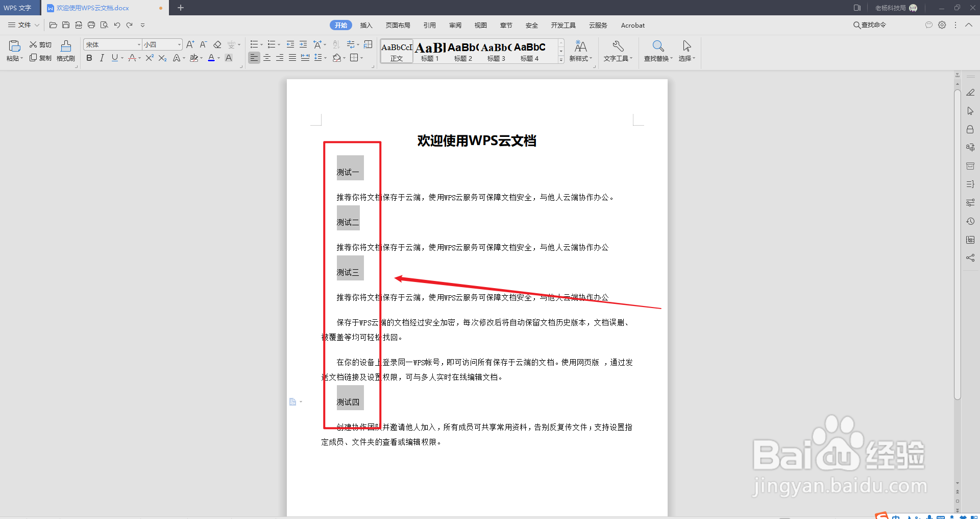Click the font color A swatch
This screenshot has height=519, width=980.
(x=211, y=58)
